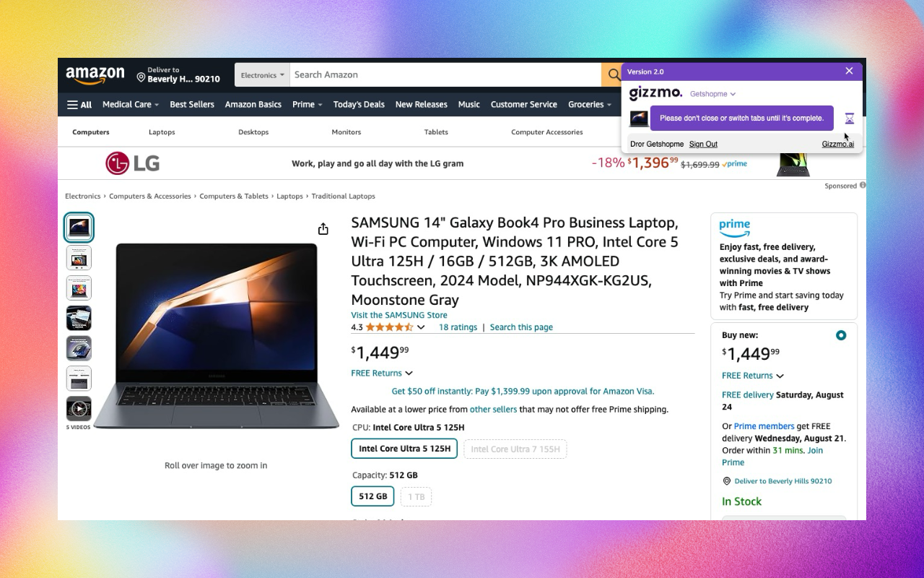Expand FREE Returns under main price
Image resolution: width=924 pixels, height=578 pixels.
pos(382,373)
